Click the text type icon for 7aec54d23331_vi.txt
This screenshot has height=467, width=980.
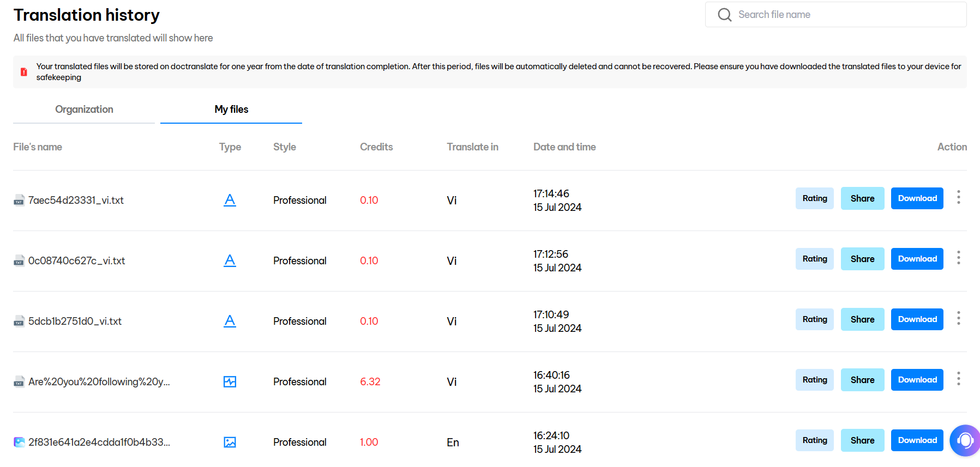(230, 201)
